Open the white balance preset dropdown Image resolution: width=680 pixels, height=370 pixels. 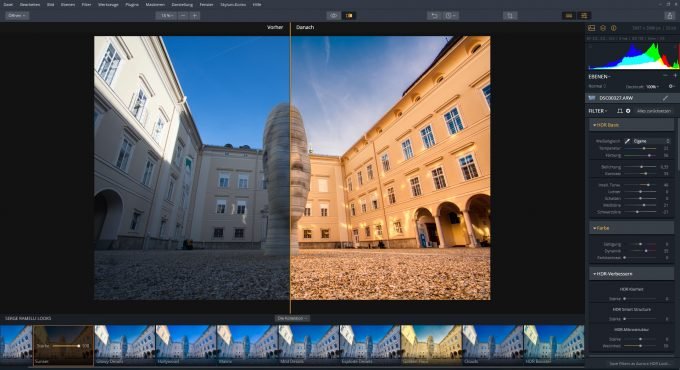click(651, 141)
